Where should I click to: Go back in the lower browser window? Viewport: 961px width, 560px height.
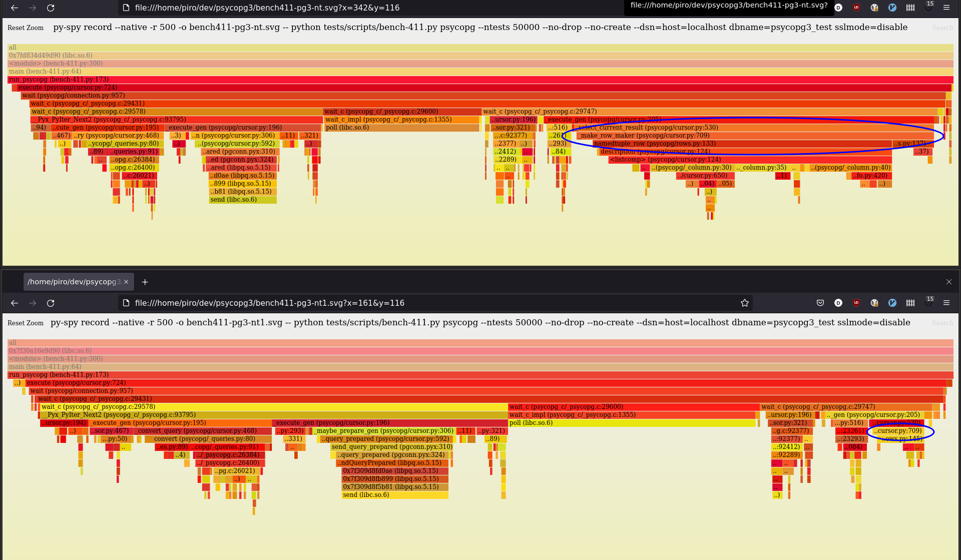15,303
